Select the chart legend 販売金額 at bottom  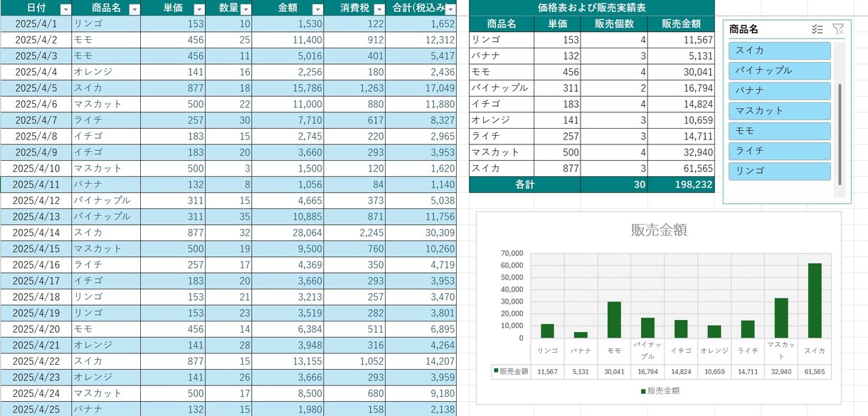tap(660, 390)
